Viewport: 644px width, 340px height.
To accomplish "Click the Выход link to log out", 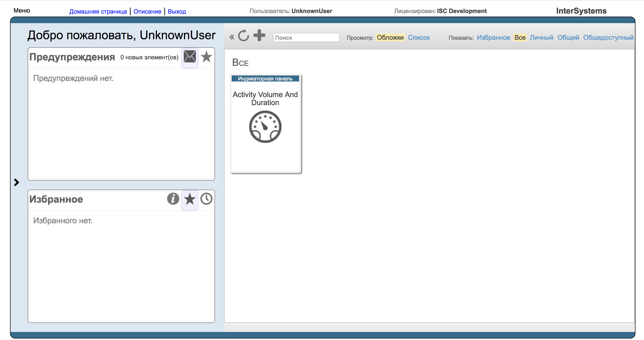I will pos(177,11).
